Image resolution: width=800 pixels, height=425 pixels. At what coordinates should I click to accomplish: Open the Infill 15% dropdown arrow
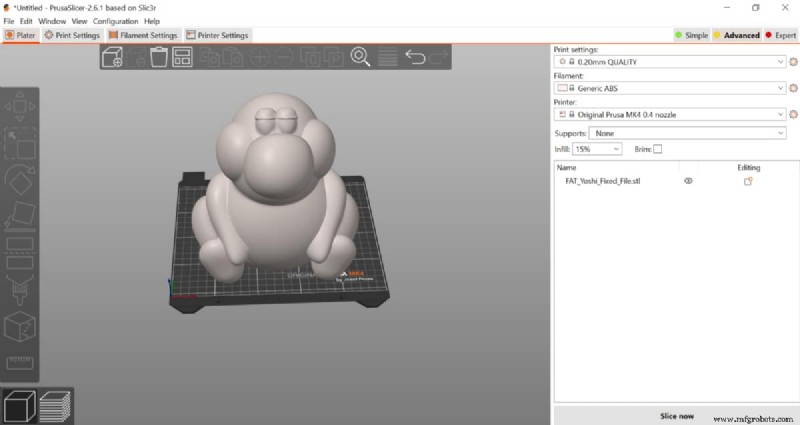(616, 149)
